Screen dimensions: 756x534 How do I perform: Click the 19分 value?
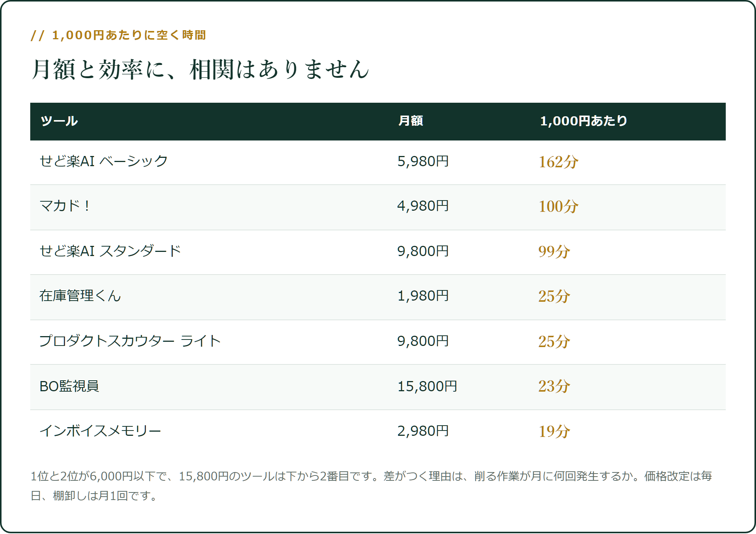(x=554, y=431)
